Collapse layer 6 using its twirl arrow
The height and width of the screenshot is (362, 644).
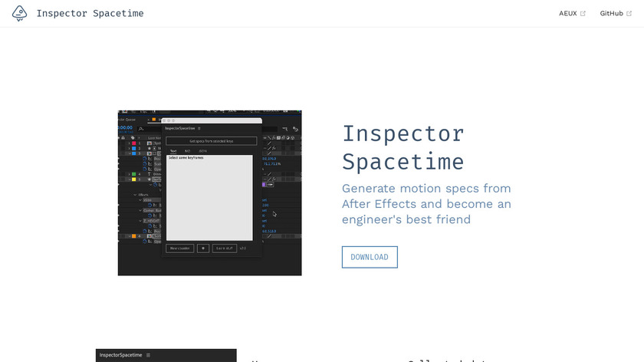(x=129, y=236)
